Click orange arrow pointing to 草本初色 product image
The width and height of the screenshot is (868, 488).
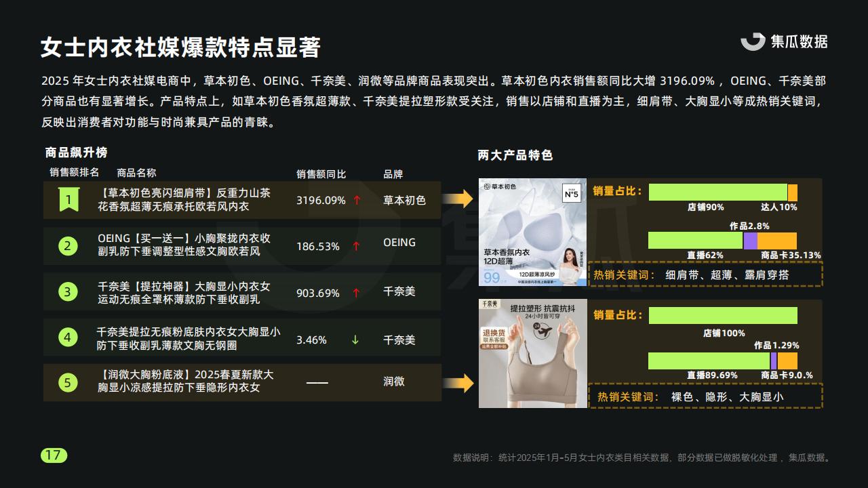458,199
